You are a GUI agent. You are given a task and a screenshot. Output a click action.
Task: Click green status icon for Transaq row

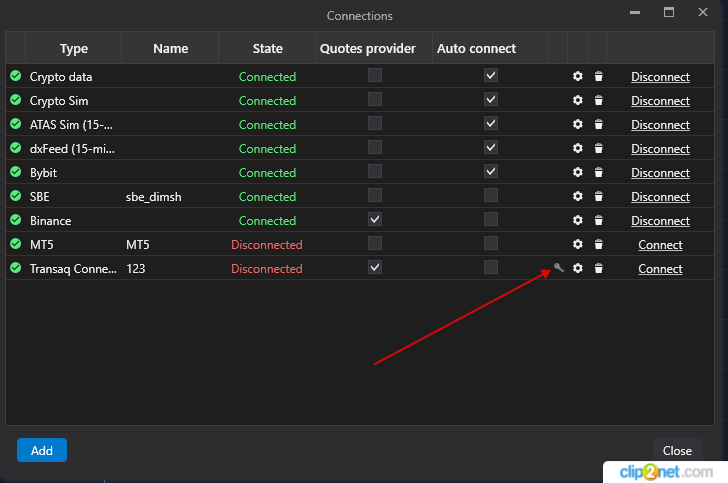(16, 268)
